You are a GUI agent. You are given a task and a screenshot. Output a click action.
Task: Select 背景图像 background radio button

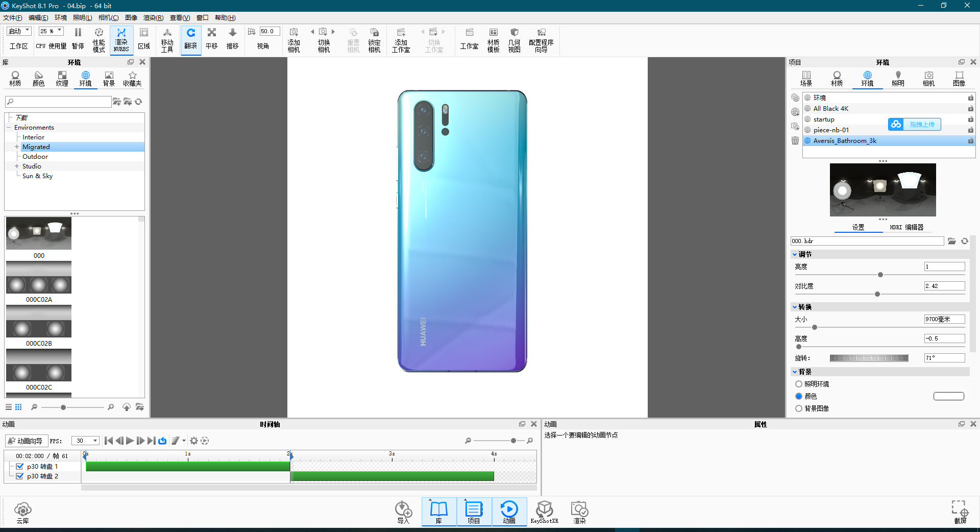tap(798, 408)
